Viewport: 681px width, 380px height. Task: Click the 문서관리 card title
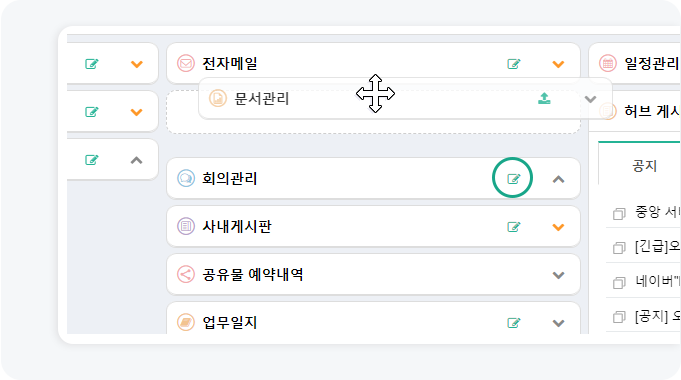pos(261,99)
